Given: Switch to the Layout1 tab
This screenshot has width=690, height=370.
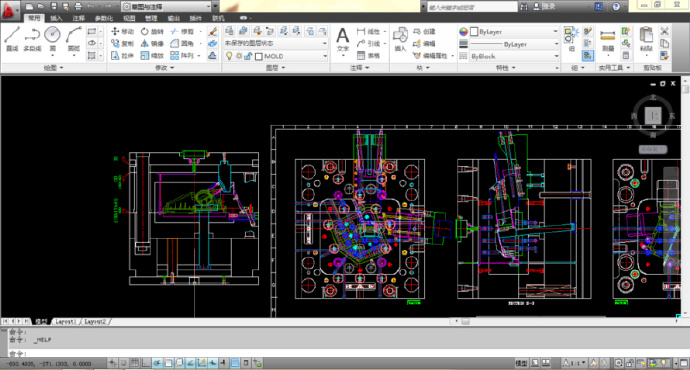Looking at the screenshot, I should 65,322.
